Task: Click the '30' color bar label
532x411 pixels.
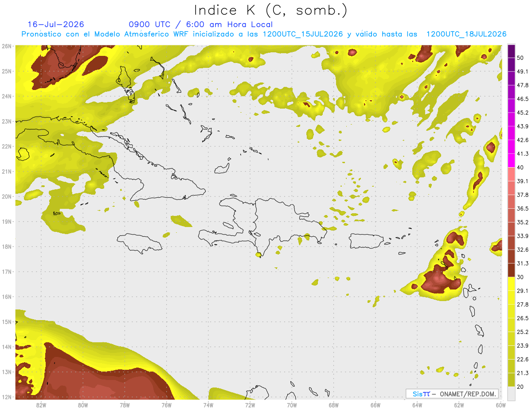Action: 520,277
